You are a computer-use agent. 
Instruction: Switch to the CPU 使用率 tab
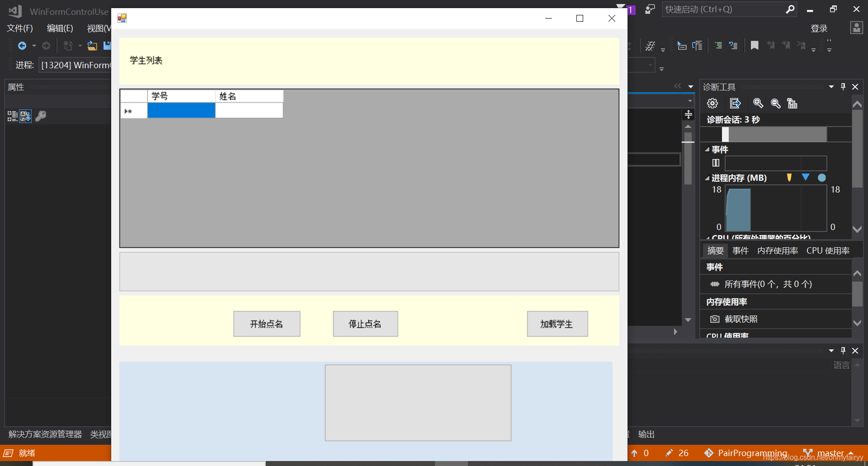[x=828, y=250]
